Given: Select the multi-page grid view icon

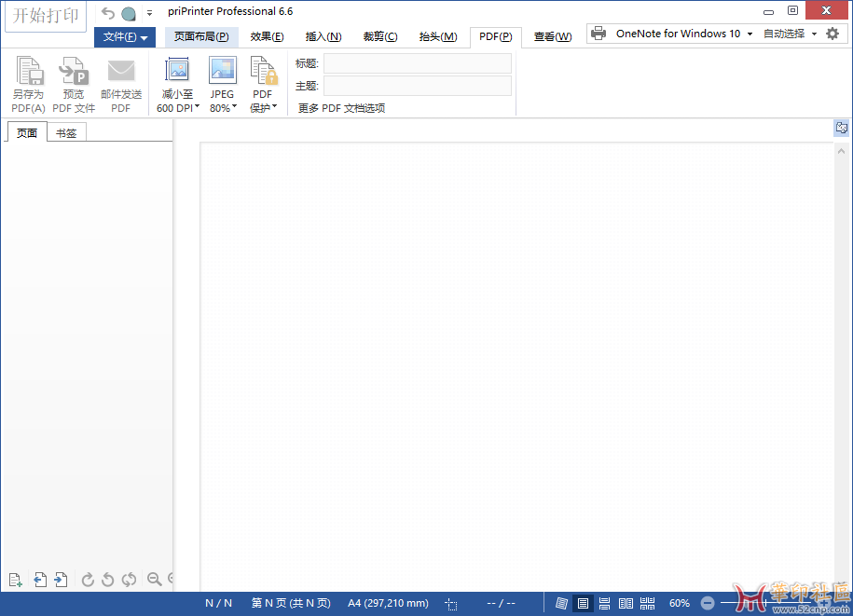Looking at the screenshot, I should [x=647, y=603].
